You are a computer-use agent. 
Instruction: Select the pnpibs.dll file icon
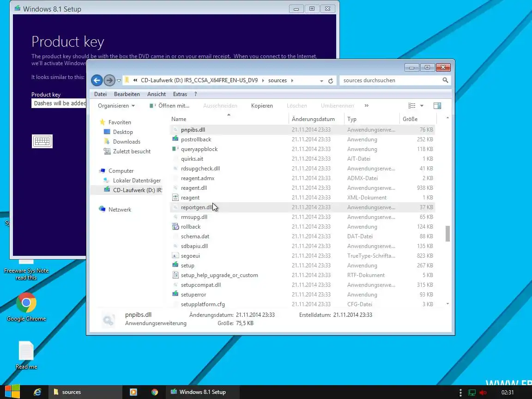(175, 130)
